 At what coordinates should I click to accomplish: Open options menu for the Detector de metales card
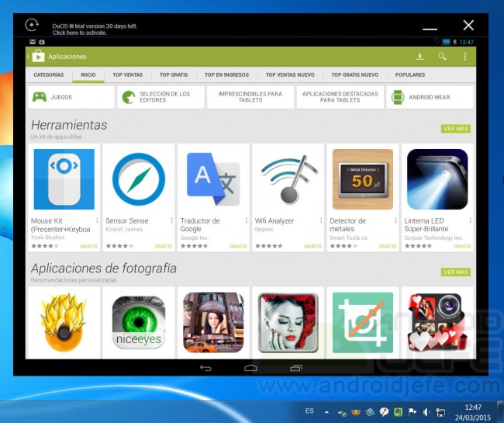[395, 220]
